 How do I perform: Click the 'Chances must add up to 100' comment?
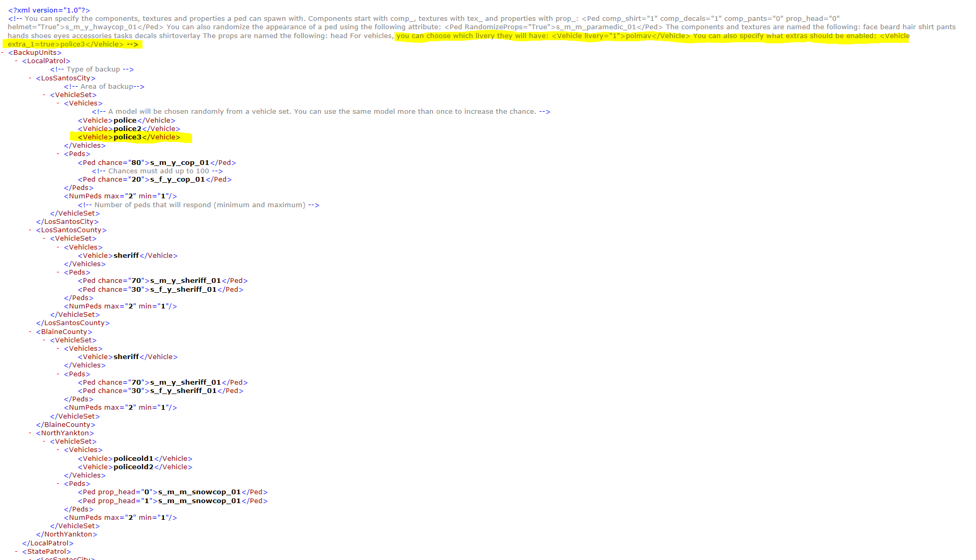pyautogui.click(x=158, y=171)
